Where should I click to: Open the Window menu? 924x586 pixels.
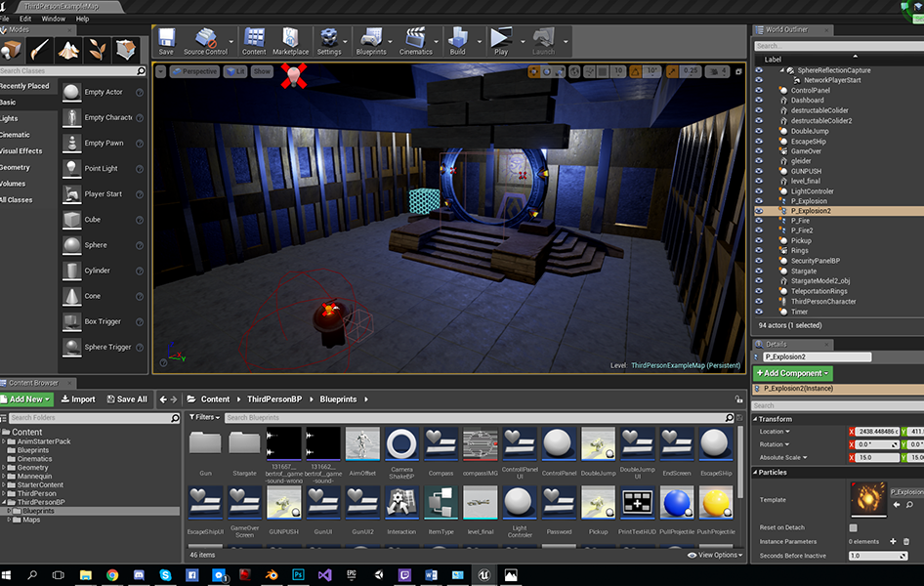54,19
